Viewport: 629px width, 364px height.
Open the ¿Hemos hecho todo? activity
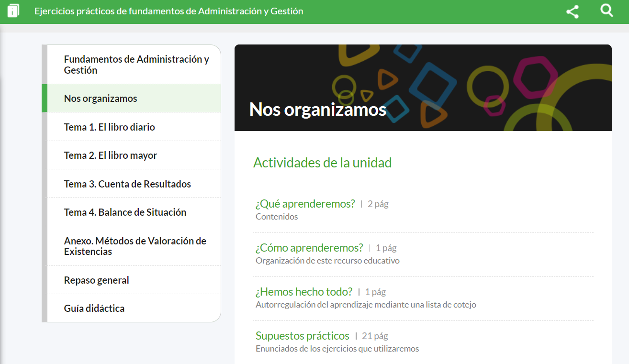tap(304, 291)
